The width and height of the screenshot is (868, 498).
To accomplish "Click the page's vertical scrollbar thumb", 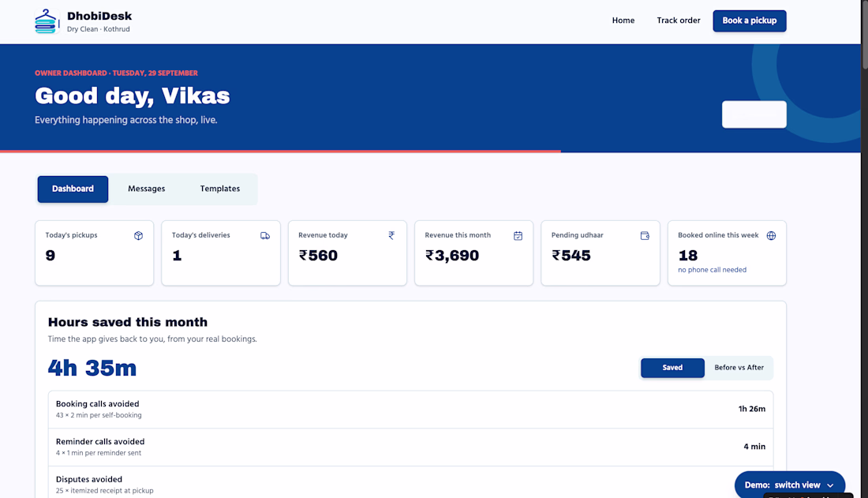I will (x=864, y=35).
